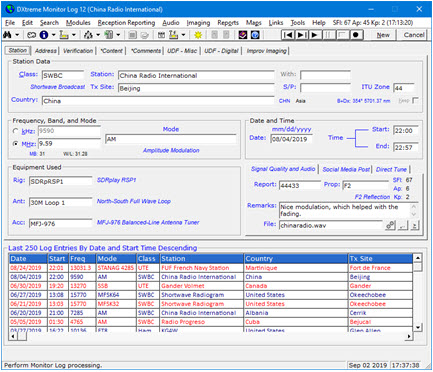Jump to first audio track button
The image size is (433, 372).
(x=289, y=35)
